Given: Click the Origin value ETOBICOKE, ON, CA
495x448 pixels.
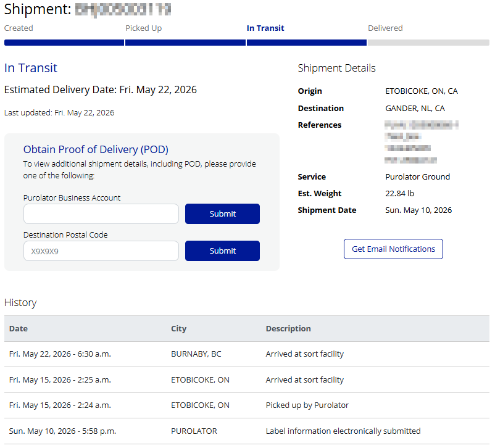Looking at the screenshot, I should point(422,91).
